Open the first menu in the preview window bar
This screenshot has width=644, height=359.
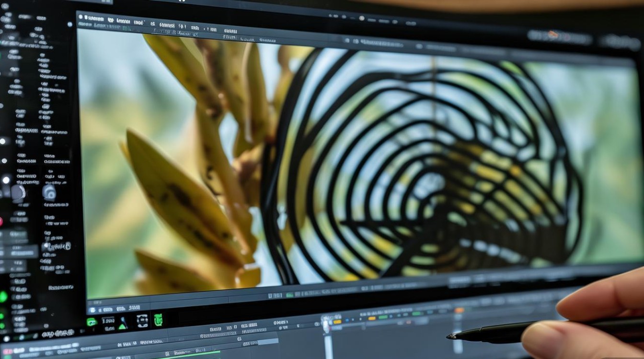[x=93, y=18]
